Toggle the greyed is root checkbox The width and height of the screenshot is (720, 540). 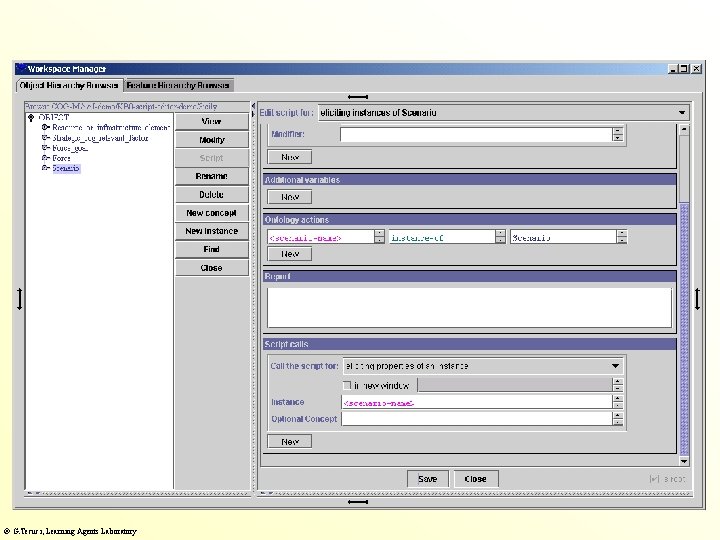tap(654, 479)
